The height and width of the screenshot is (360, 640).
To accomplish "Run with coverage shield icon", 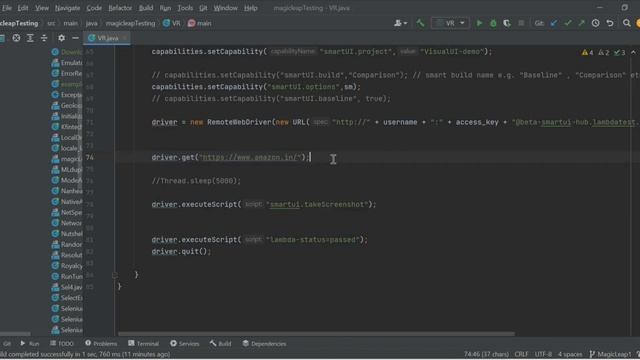I will 507,23.
